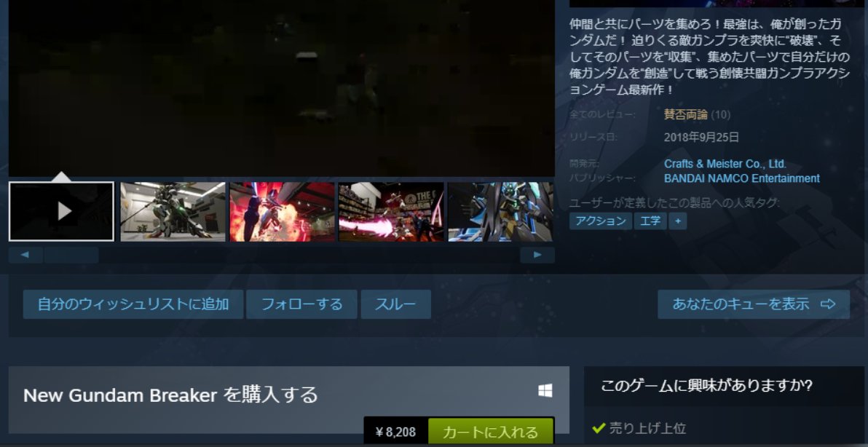Click the このゲームに興味がありますか? heading
The image size is (868, 447).
(706, 384)
